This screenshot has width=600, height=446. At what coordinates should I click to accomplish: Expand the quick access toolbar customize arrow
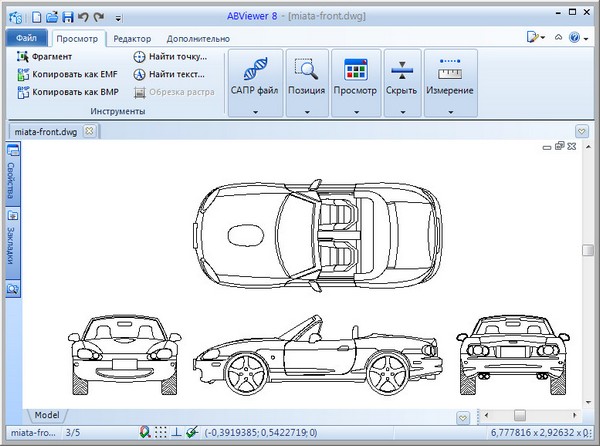pos(118,18)
